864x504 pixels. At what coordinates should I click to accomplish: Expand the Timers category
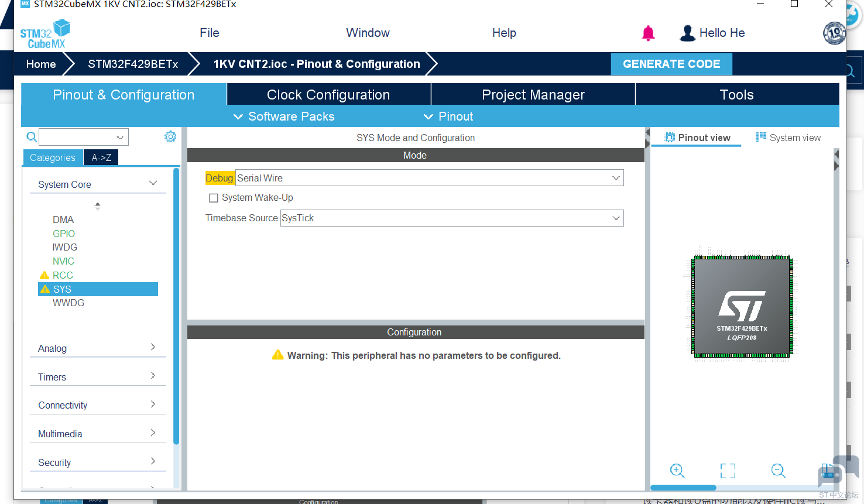pos(98,377)
